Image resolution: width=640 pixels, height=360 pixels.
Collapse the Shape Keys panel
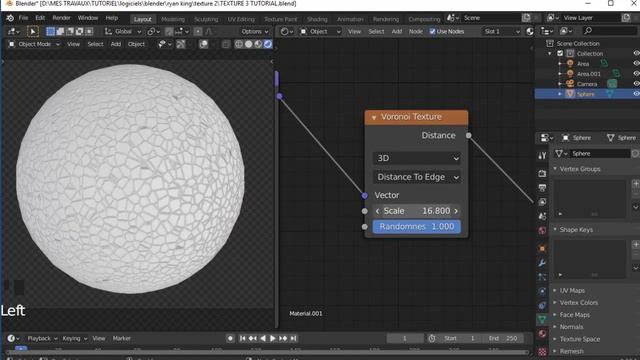coord(555,229)
